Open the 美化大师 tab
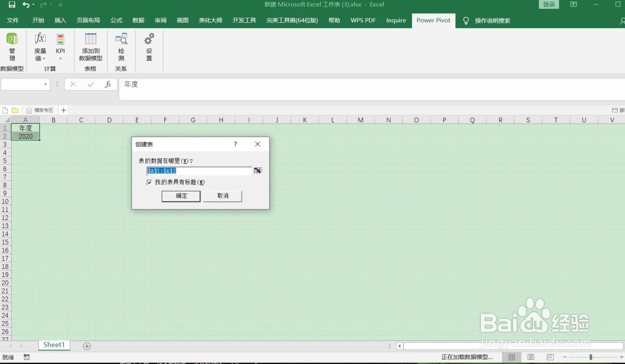The height and width of the screenshot is (364, 625). (x=211, y=20)
